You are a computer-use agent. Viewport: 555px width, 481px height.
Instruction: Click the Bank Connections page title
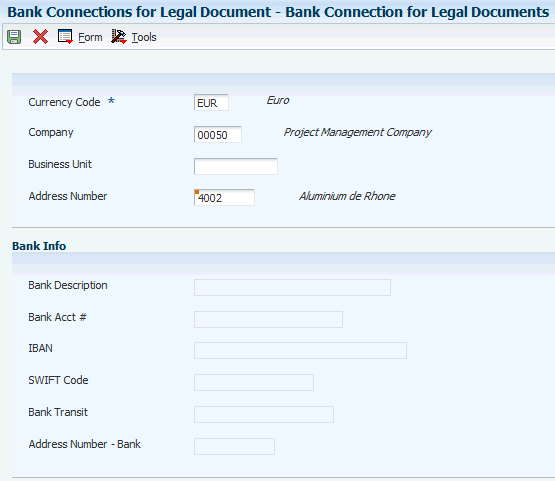(x=278, y=12)
